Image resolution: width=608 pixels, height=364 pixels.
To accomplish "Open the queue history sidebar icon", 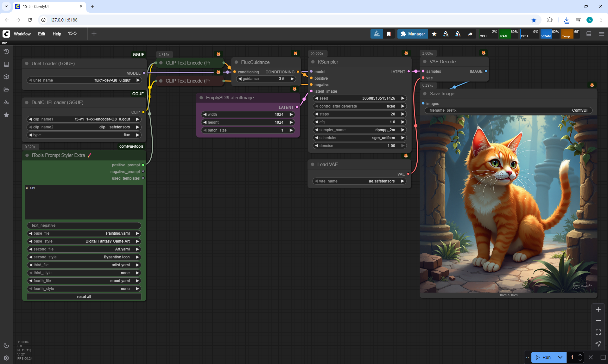I will (x=6, y=52).
